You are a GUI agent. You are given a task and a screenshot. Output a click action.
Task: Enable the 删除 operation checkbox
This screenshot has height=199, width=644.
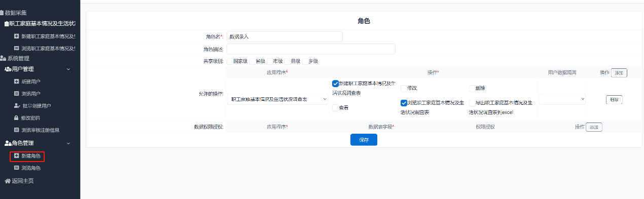click(472, 89)
